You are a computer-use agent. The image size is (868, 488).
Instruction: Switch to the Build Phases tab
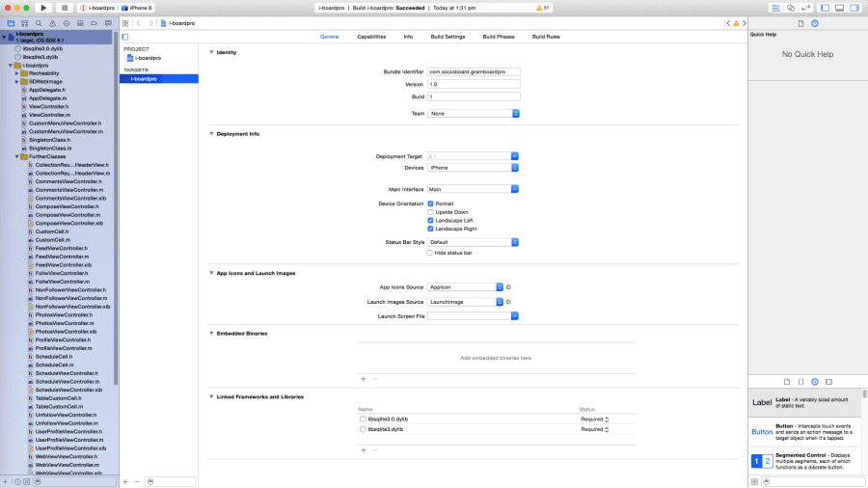[499, 37]
